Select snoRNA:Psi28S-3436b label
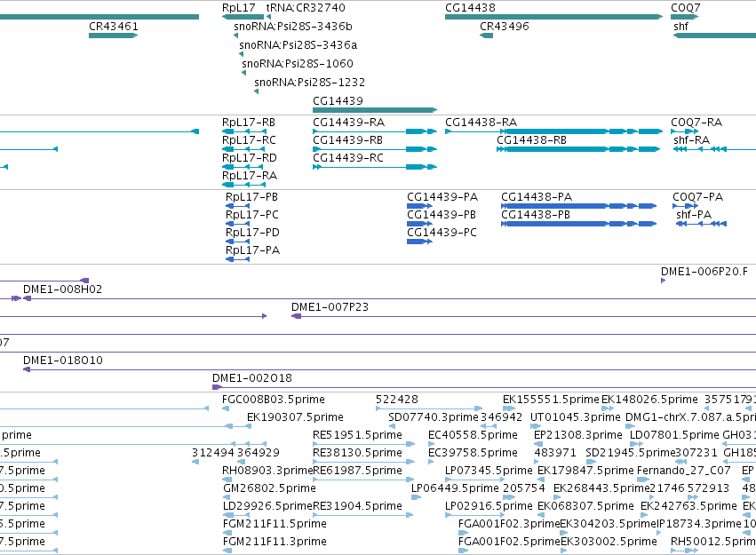756x555 pixels. [293, 27]
